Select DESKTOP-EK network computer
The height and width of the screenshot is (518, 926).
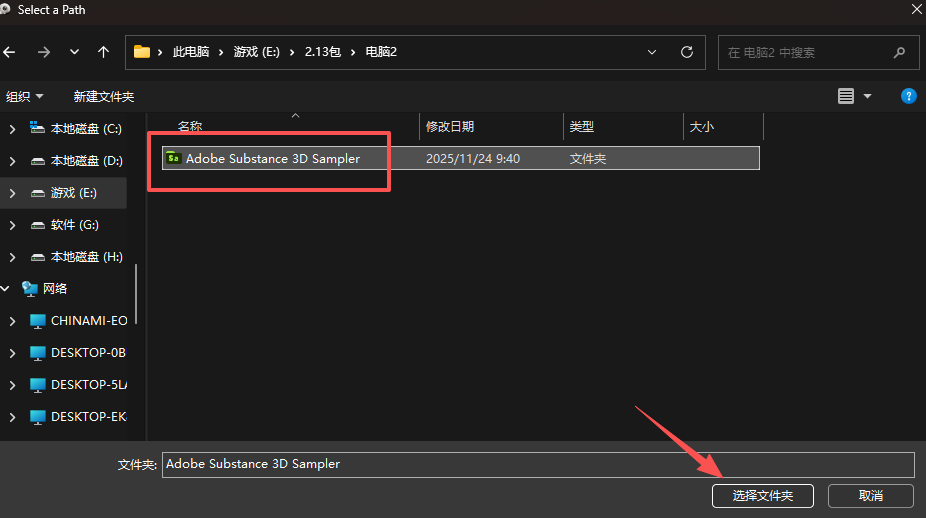point(79,416)
